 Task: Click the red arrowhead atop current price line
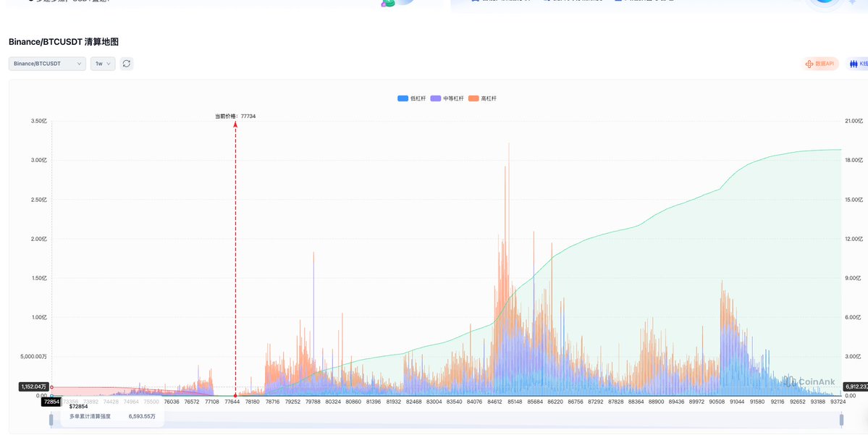(235, 124)
